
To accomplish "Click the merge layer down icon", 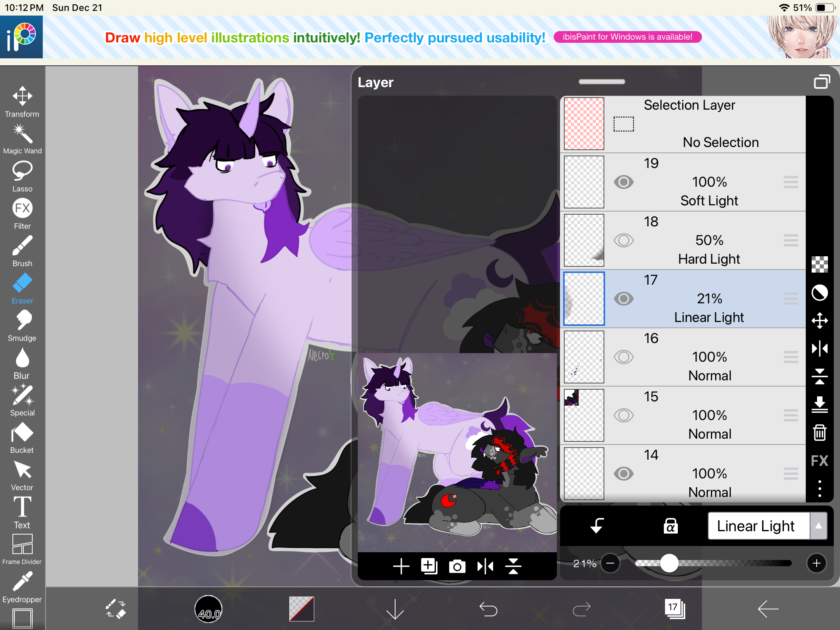I will coord(819,404).
